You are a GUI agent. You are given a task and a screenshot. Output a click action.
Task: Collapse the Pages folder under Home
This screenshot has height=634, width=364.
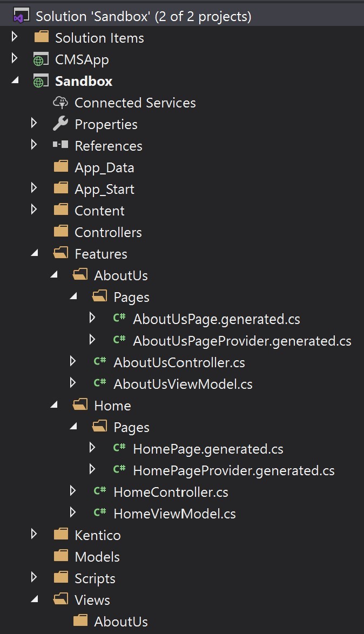[x=73, y=427]
